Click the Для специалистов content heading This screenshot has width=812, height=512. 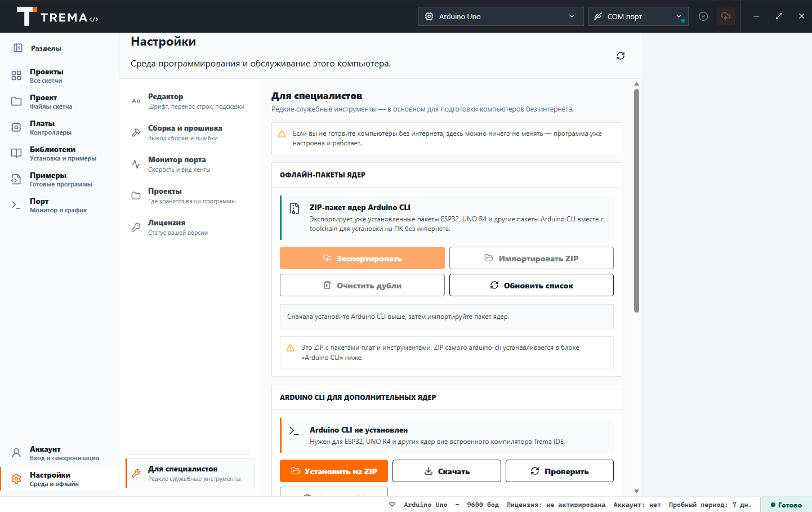(317, 96)
